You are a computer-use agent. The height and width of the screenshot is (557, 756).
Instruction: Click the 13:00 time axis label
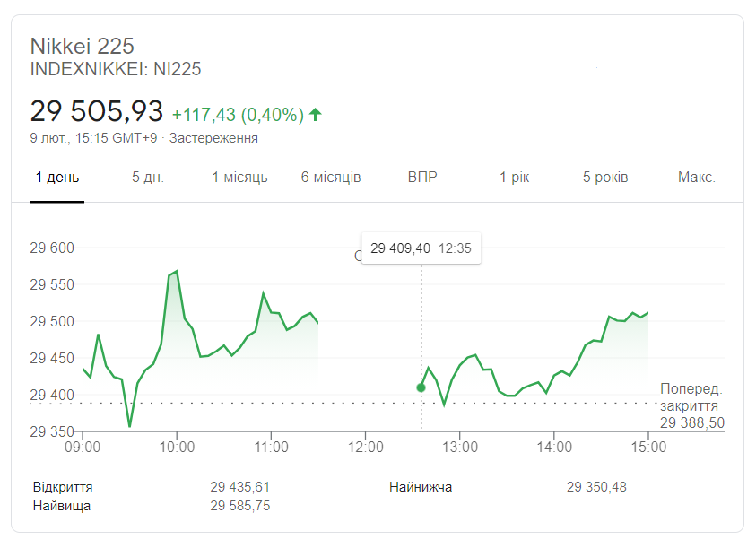pyautogui.click(x=460, y=447)
